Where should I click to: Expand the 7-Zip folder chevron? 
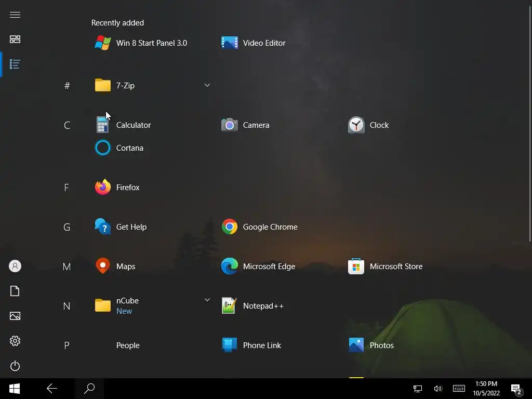[207, 85]
